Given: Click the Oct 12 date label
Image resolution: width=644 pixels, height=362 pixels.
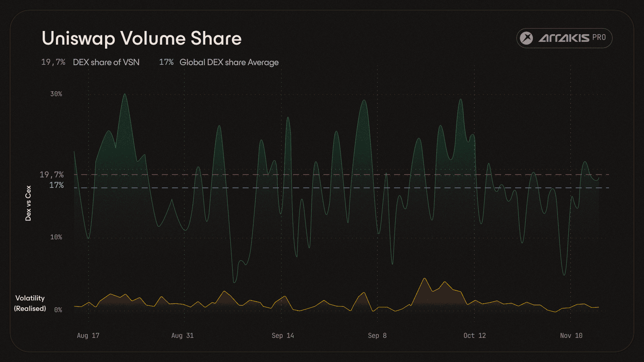Looking at the screenshot, I should (x=475, y=335).
